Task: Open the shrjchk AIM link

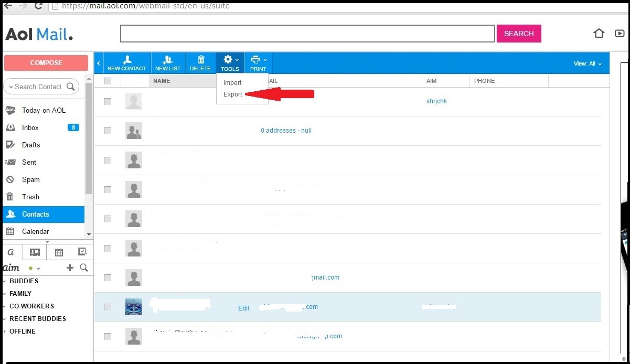Action: (436, 101)
